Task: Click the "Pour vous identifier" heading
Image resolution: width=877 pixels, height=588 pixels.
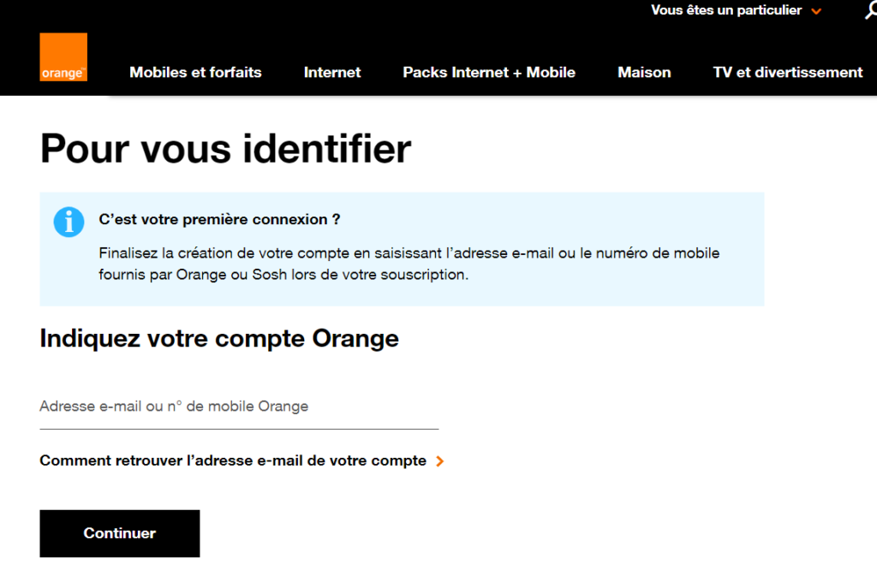Action: (x=224, y=149)
